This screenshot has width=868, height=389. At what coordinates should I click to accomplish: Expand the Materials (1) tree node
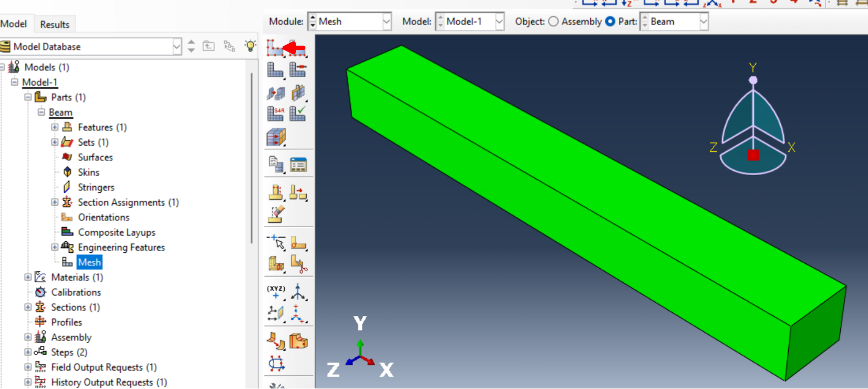[28, 277]
